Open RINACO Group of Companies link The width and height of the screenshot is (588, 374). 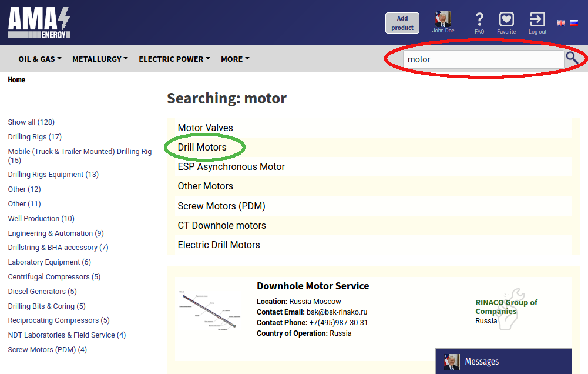[x=506, y=307]
